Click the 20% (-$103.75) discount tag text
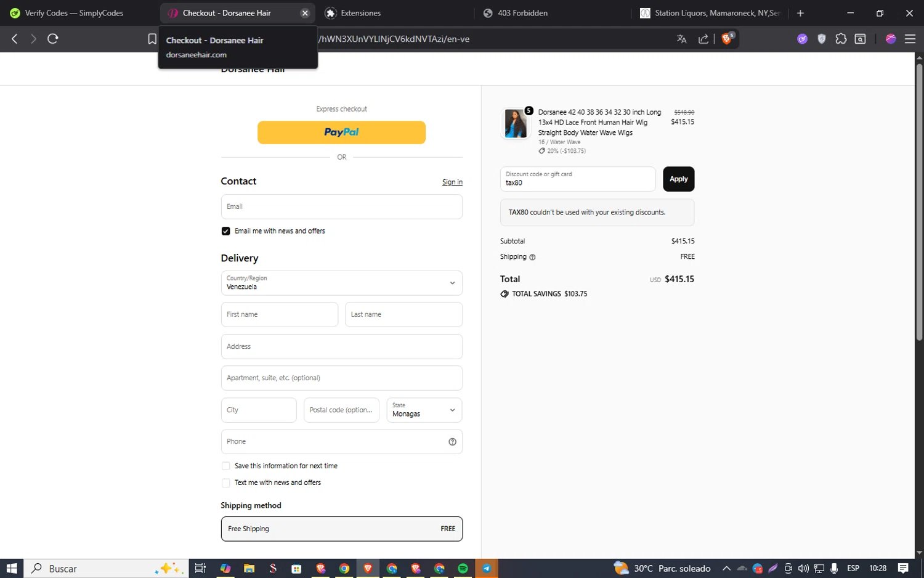This screenshot has width=924, height=578. [566, 151]
